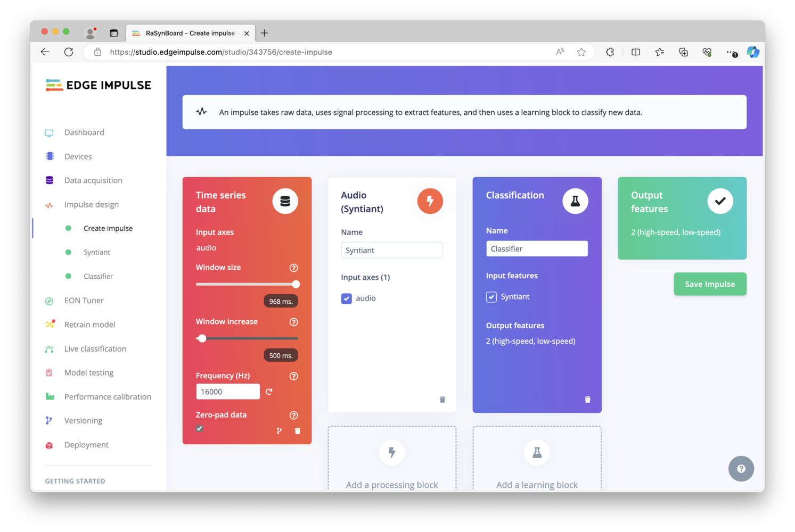
Task: Go to Retrain model
Action: click(x=89, y=325)
